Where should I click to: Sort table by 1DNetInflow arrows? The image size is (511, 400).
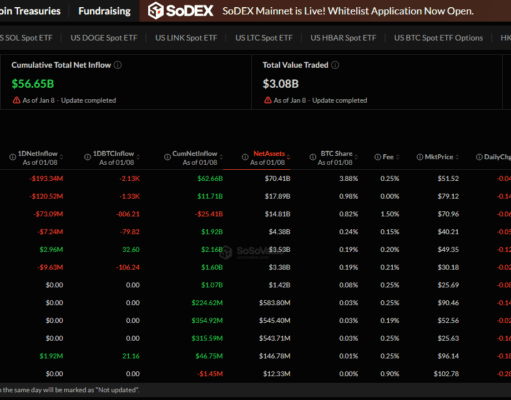(61, 157)
